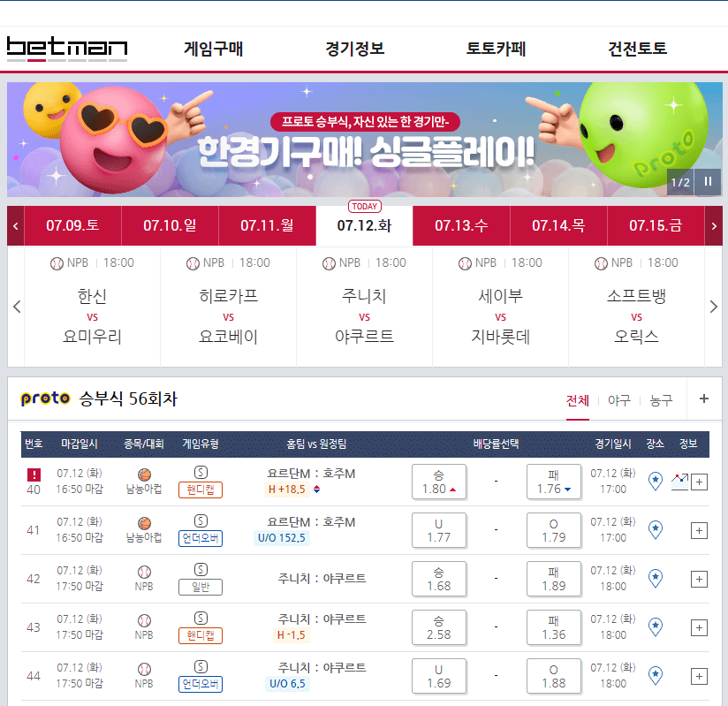This screenshot has height=706, width=728.
Task: Select the 07.13.수 date tab
Action: click(x=461, y=225)
